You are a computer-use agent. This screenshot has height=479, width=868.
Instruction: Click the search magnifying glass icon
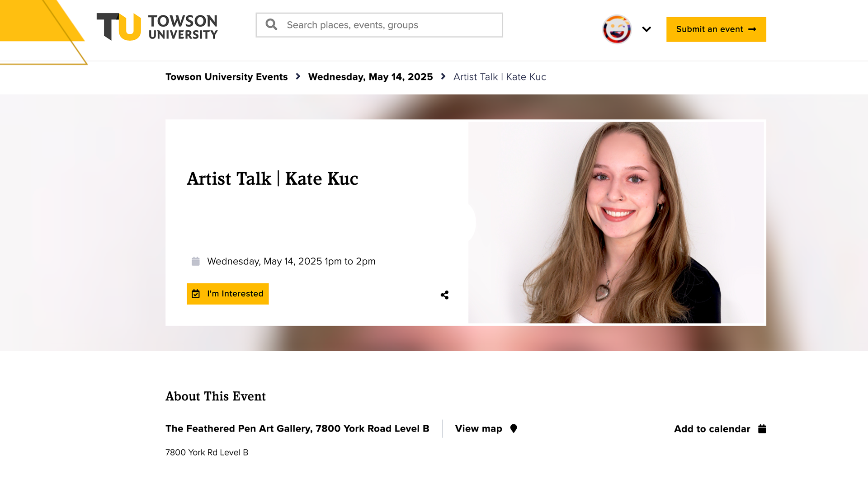point(271,25)
